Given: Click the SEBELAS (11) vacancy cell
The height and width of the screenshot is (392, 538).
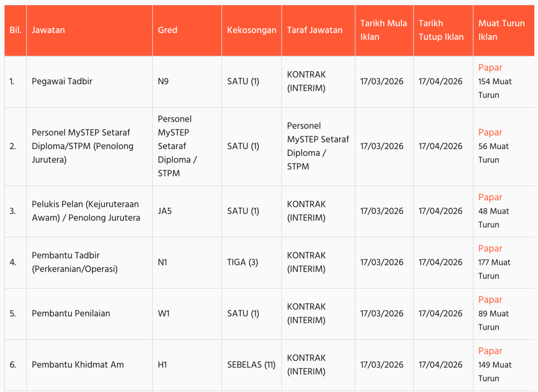Looking at the screenshot, I should [251, 365].
